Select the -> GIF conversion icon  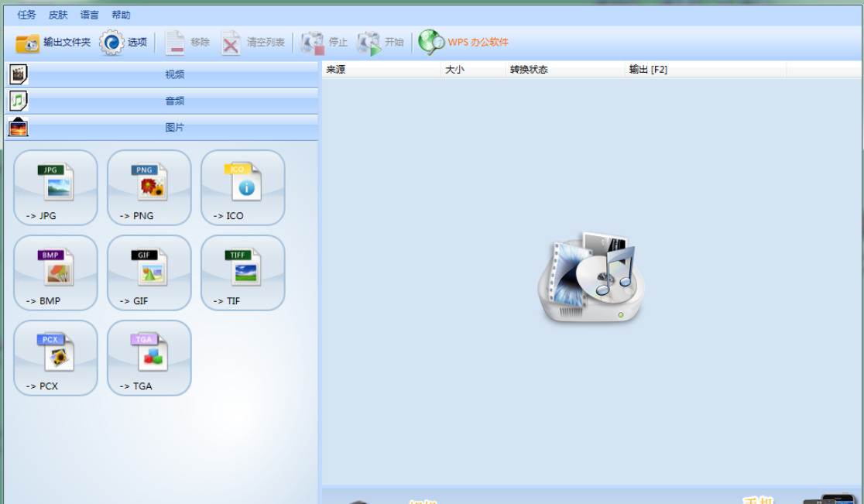click(149, 273)
